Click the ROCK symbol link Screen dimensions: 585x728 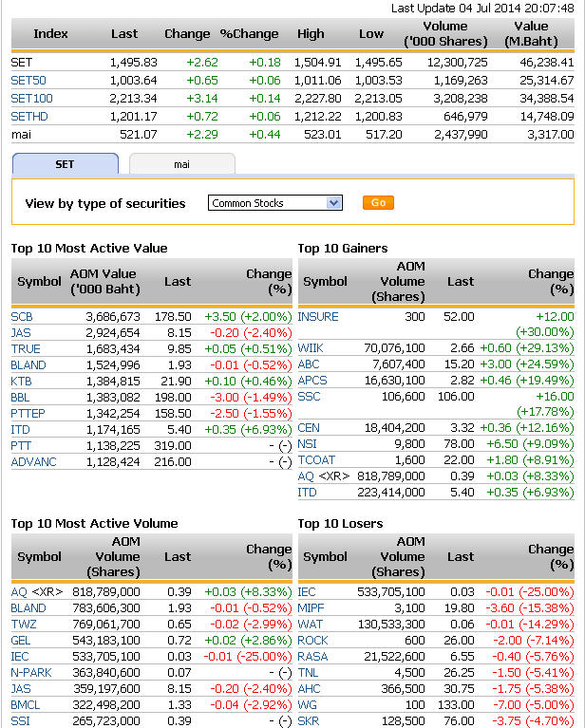click(312, 640)
